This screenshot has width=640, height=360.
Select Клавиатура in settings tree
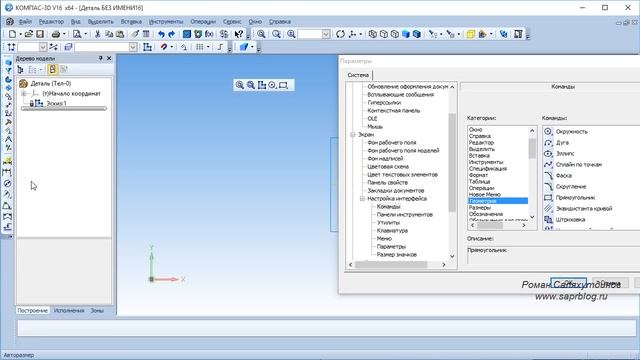(392, 231)
